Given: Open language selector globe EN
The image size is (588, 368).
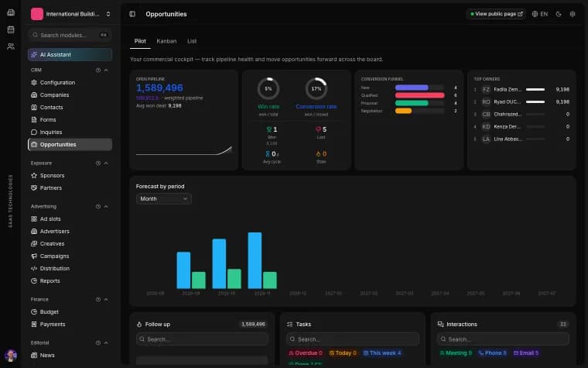Looking at the screenshot, I should (540, 14).
